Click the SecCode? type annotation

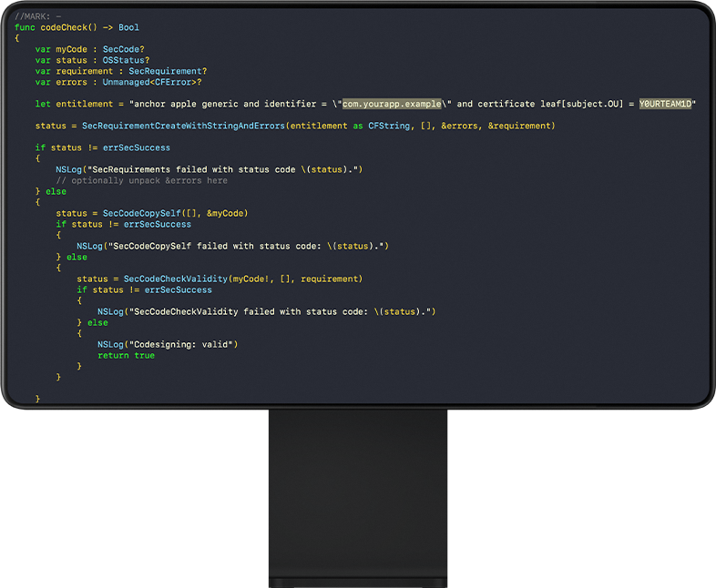tap(122, 49)
